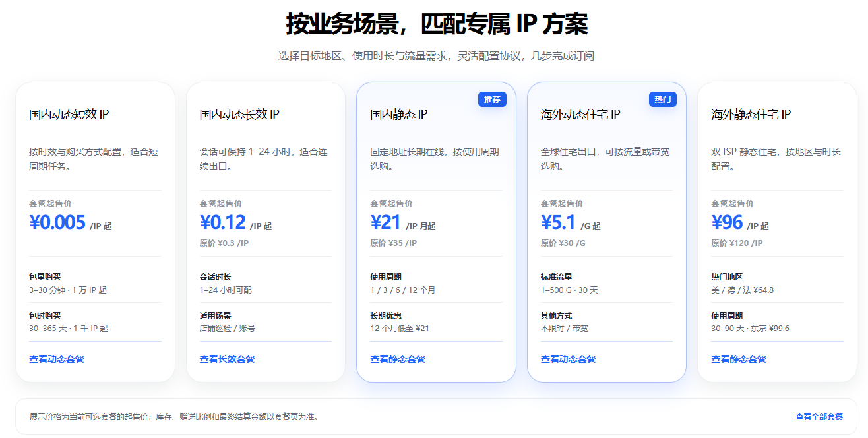Image resolution: width=868 pixels, height=438 pixels.
Task: Click the ¥21 starting price
Action: tap(386, 222)
